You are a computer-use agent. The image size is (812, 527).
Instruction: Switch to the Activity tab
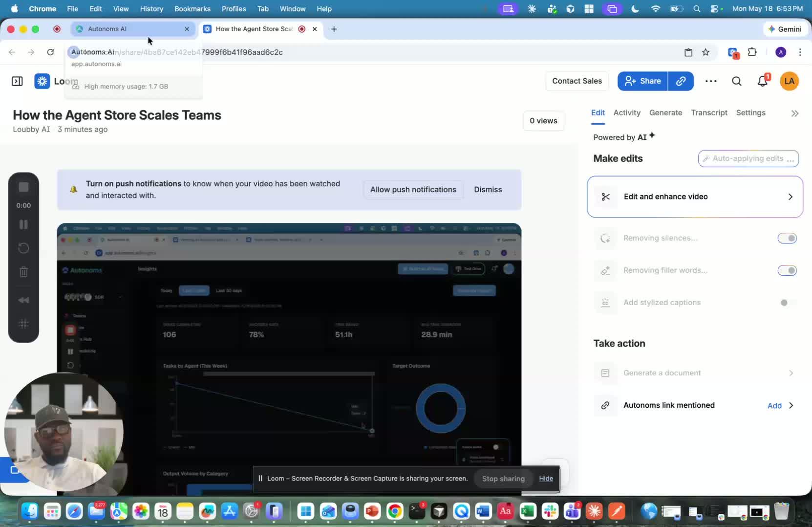(x=627, y=113)
